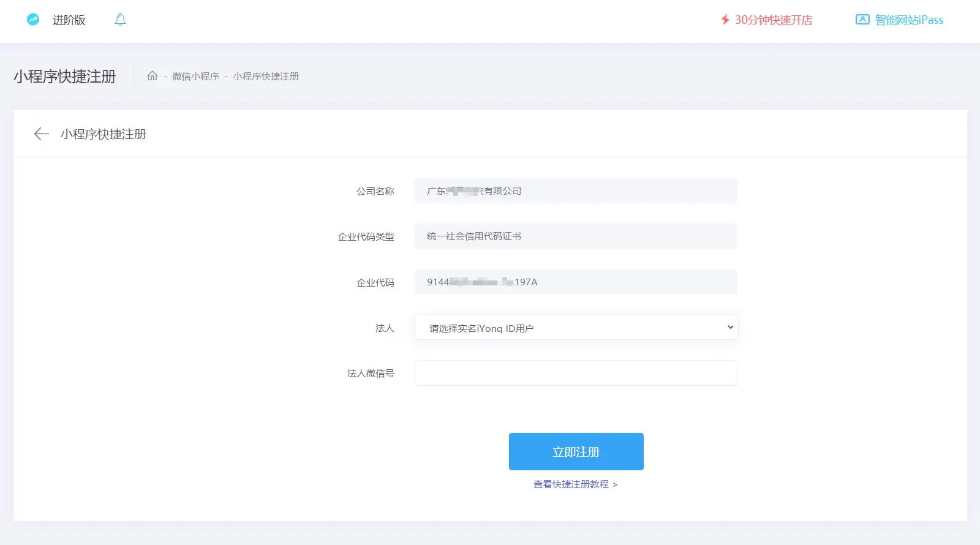Open the 30分钟快速开店 link text
The width and height of the screenshot is (980, 545).
point(774,20)
